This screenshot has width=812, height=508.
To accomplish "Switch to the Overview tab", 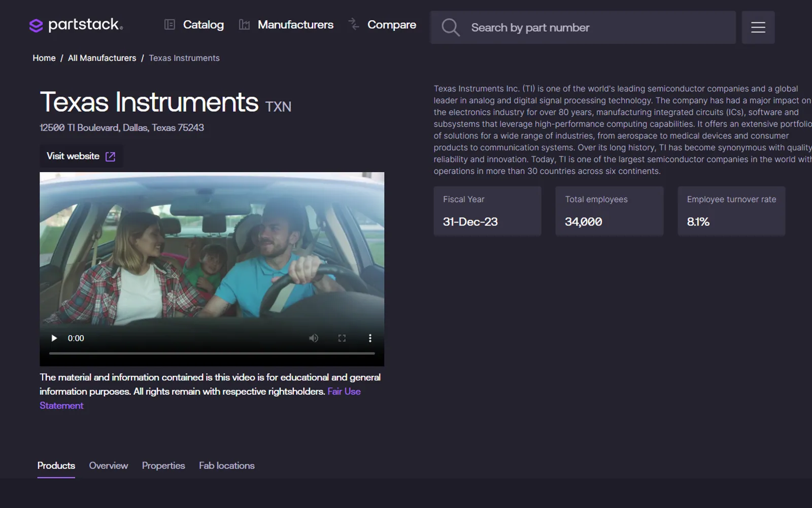I will point(109,466).
